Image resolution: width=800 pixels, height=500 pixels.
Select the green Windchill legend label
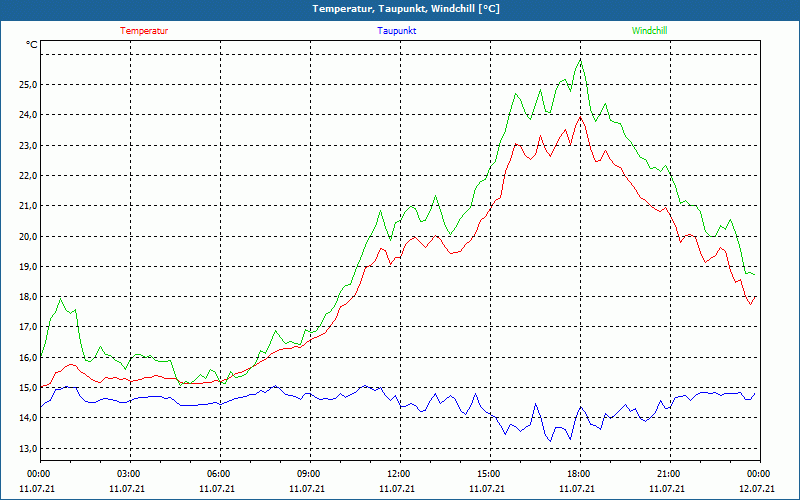coord(649,31)
